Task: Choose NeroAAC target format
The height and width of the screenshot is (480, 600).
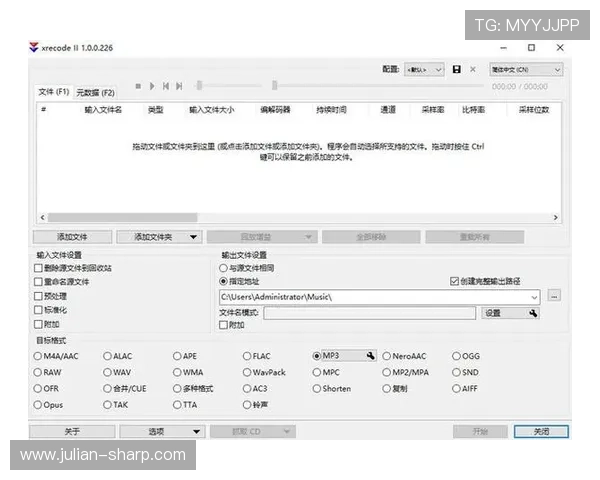Action: [x=386, y=356]
